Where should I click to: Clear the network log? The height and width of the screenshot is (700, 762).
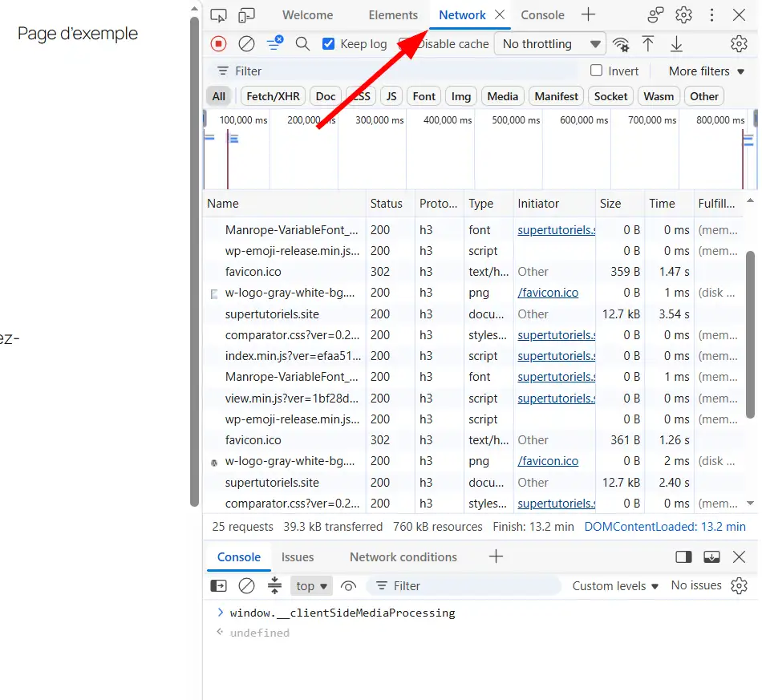[x=246, y=44]
